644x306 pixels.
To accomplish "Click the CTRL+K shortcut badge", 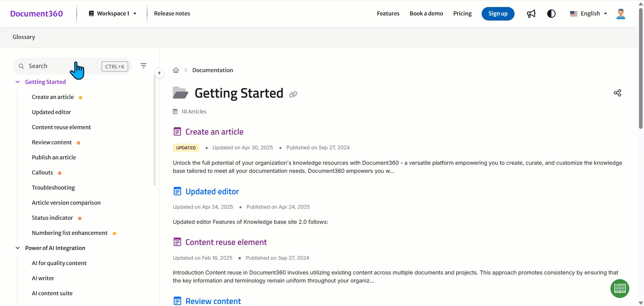I will coord(115,66).
